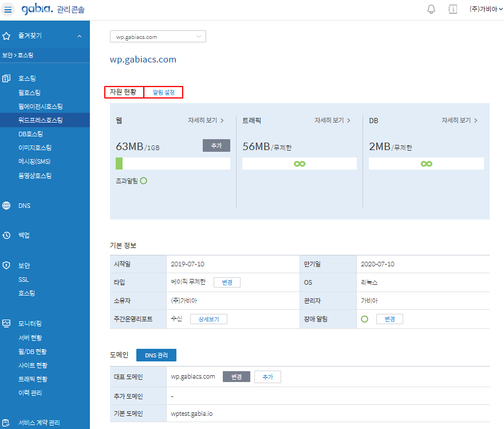The width and height of the screenshot is (504, 429).
Task: Click the DNS globe icon in sidebar
Action: [7, 206]
